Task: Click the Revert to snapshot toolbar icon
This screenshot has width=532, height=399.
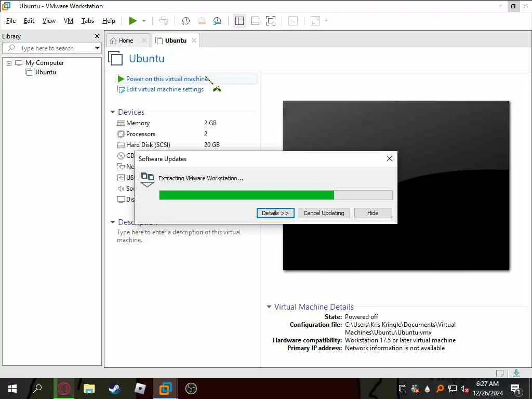Action: point(202,21)
